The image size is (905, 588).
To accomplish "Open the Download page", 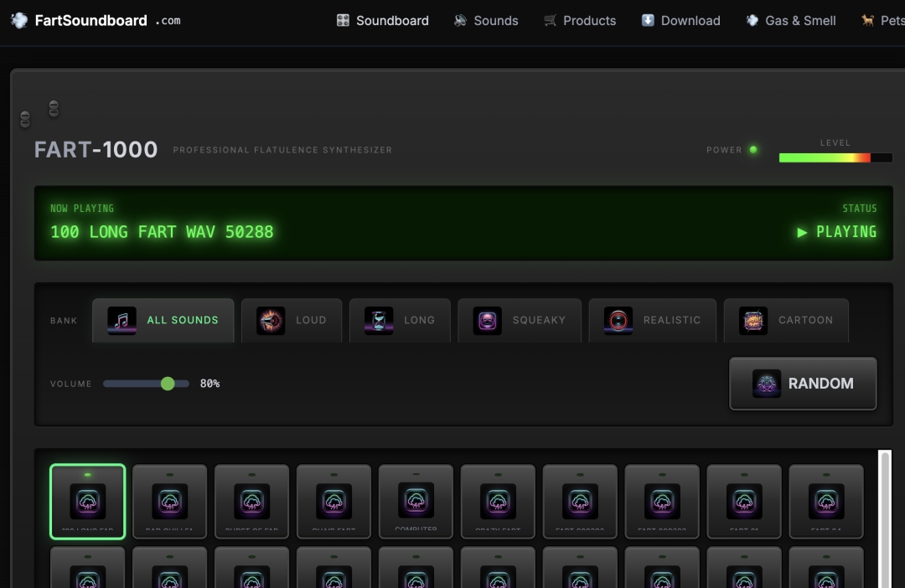I will point(680,21).
